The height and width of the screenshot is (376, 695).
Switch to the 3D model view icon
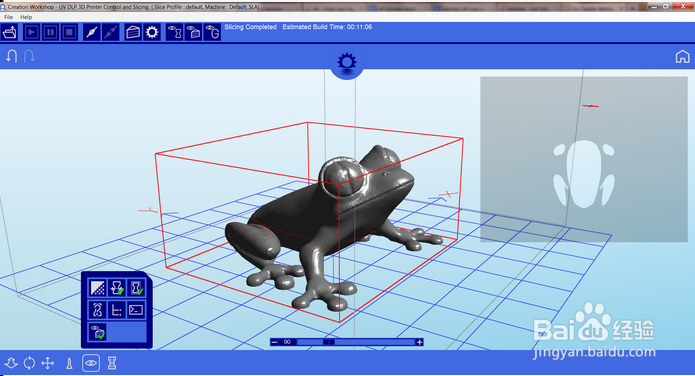[175, 32]
